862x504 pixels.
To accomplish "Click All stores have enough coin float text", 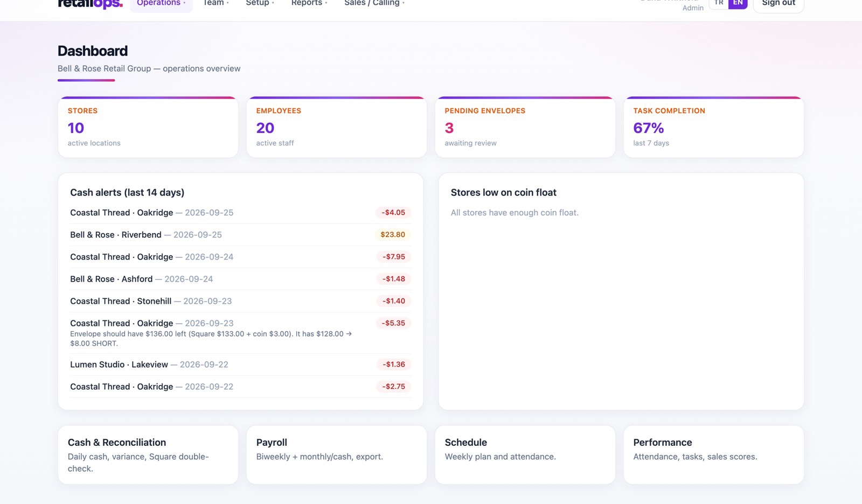I will pos(515,213).
